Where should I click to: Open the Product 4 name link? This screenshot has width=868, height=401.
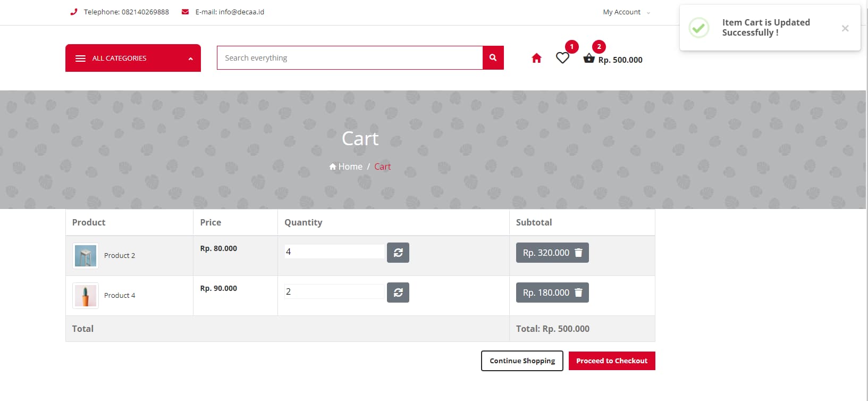point(120,295)
